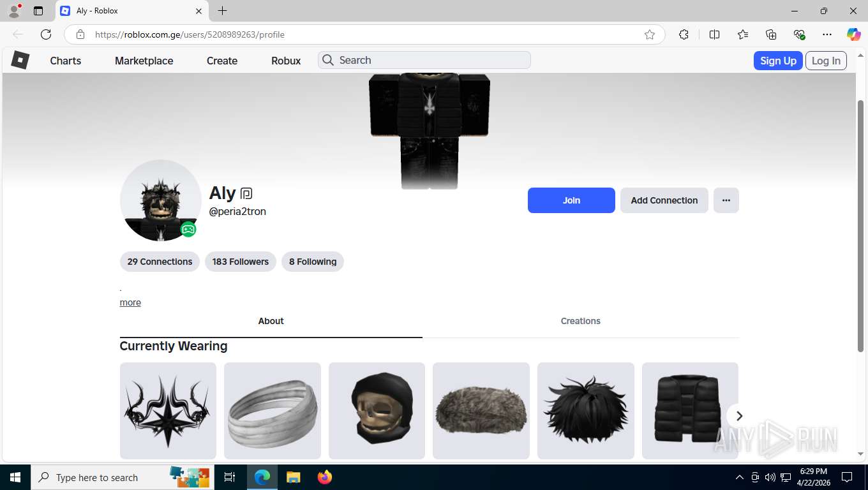Click the address bar URL
Screen dimensions: 868x490
(190, 34)
